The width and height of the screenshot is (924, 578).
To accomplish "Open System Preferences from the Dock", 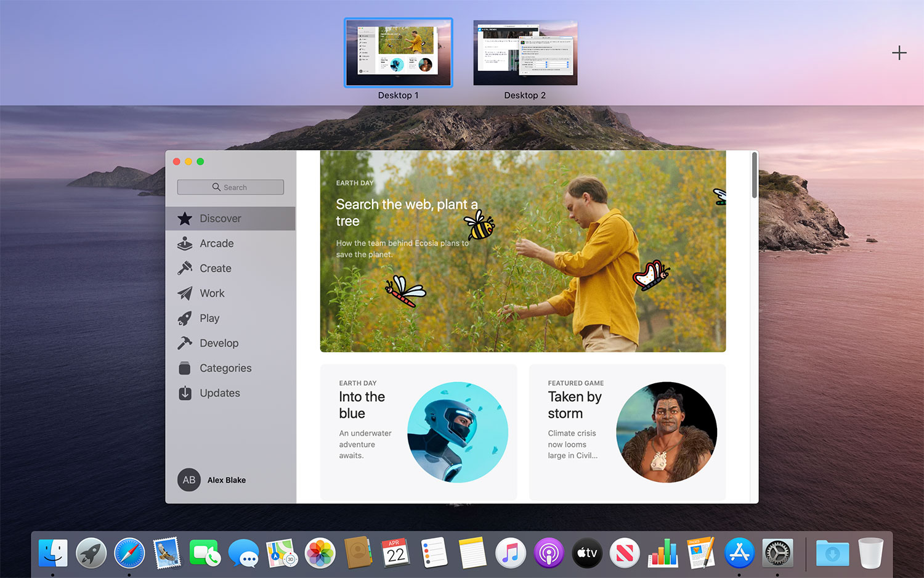I will pos(777,553).
